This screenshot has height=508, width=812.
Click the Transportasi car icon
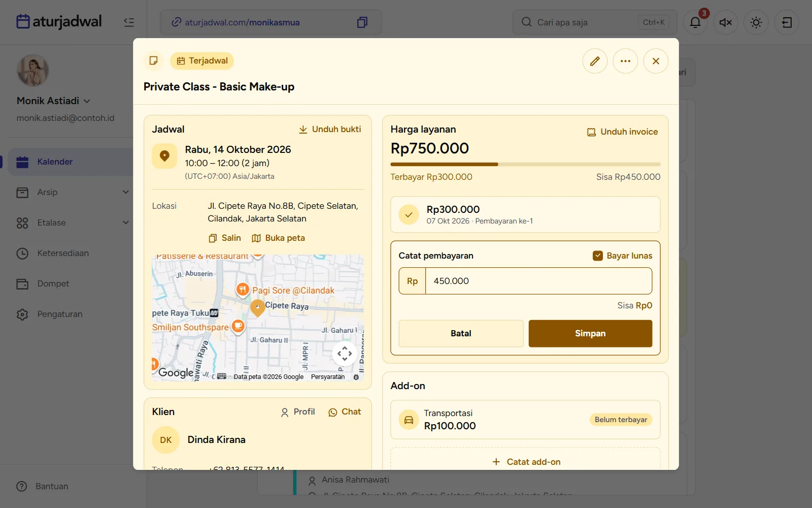tap(409, 420)
